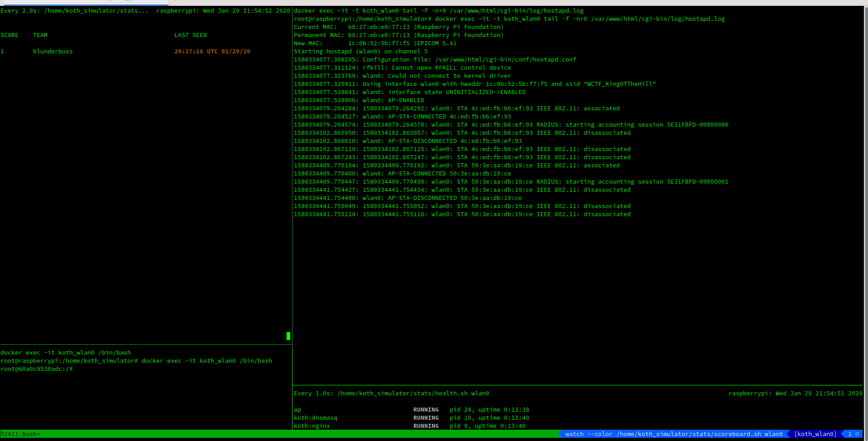This screenshot has height=441, width=868.
Task: Click the green cursor block in scoreboard pane
Action: click(288, 336)
